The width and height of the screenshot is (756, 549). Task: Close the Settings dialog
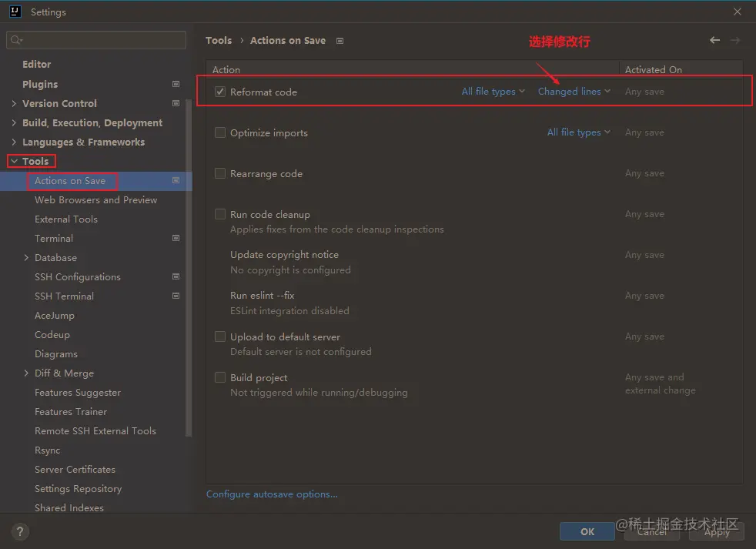[x=738, y=12]
